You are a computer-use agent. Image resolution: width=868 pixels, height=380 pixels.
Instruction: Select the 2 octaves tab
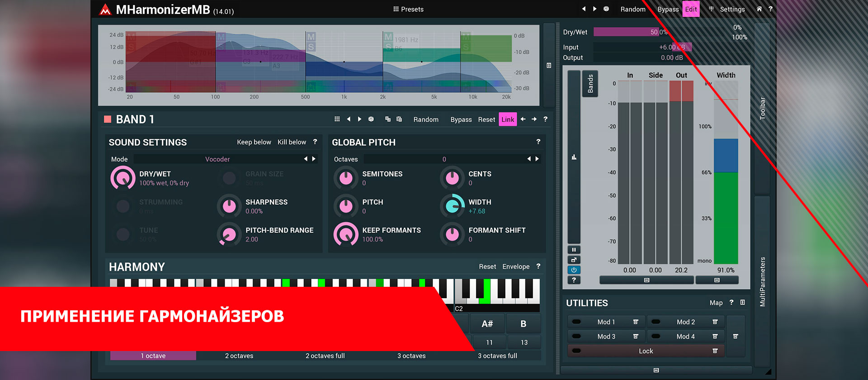[239, 356]
